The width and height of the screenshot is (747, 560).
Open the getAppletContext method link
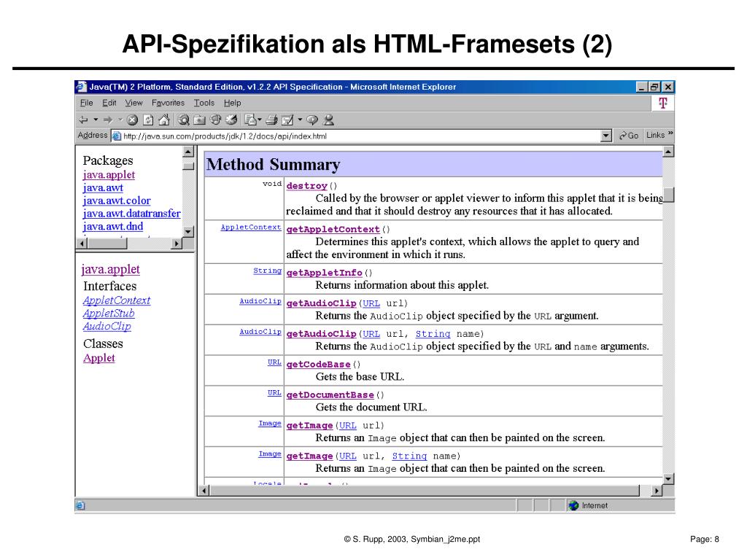click(x=333, y=229)
